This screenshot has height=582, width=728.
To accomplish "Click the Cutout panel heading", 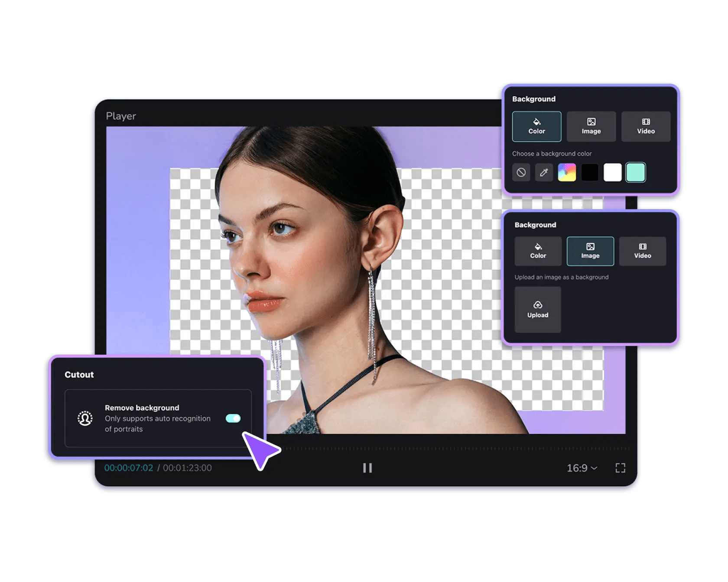I will pos(79,375).
